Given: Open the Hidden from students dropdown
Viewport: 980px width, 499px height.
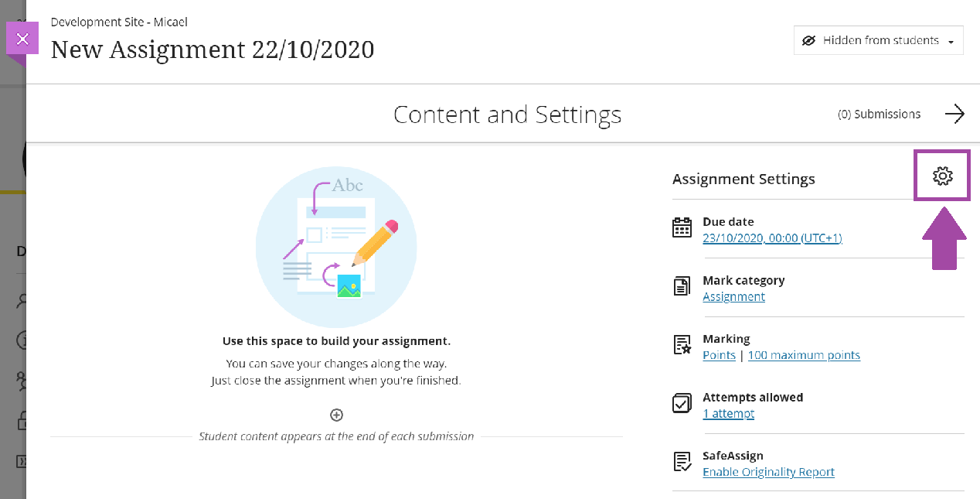Looking at the screenshot, I should coord(879,40).
